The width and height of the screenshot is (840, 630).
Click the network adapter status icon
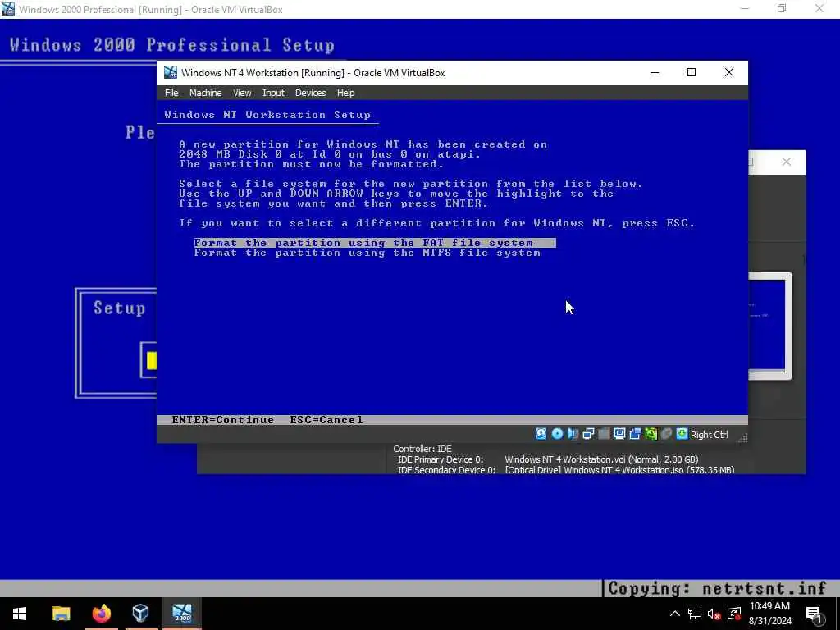click(x=588, y=434)
